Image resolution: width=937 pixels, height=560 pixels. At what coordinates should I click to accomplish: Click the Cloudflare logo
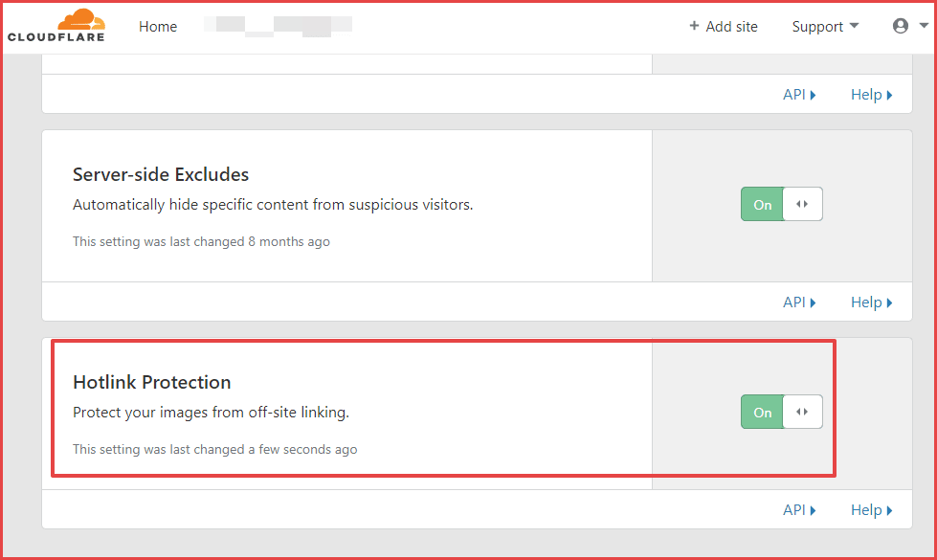[57, 25]
